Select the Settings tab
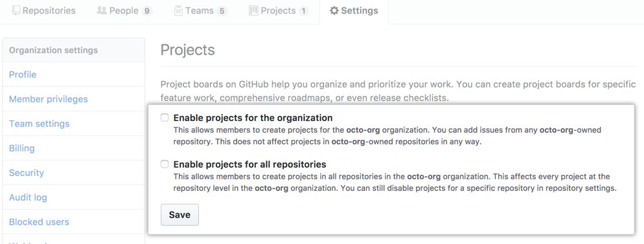 [x=354, y=11]
